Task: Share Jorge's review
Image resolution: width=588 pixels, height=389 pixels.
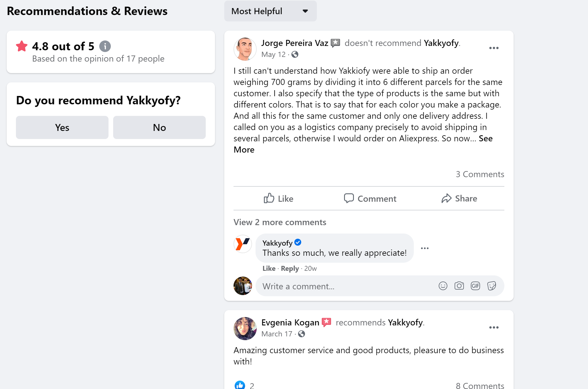Action: click(x=459, y=199)
